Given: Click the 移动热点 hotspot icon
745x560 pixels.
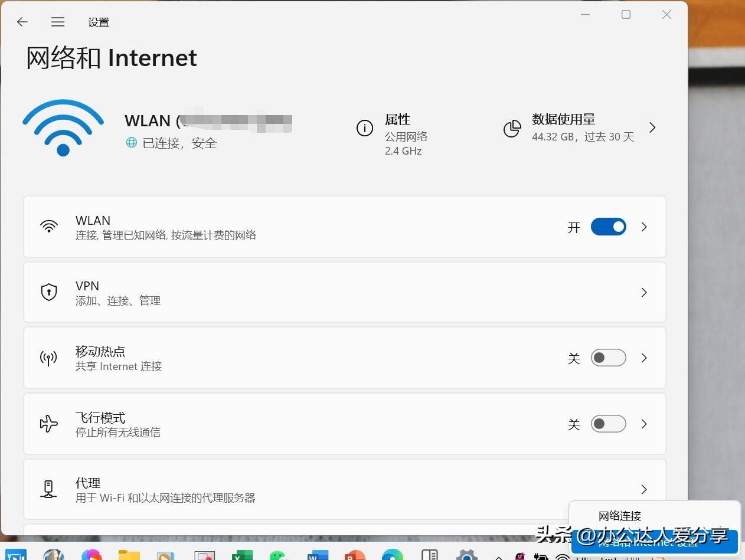Looking at the screenshot, I should tap(48, 358).
